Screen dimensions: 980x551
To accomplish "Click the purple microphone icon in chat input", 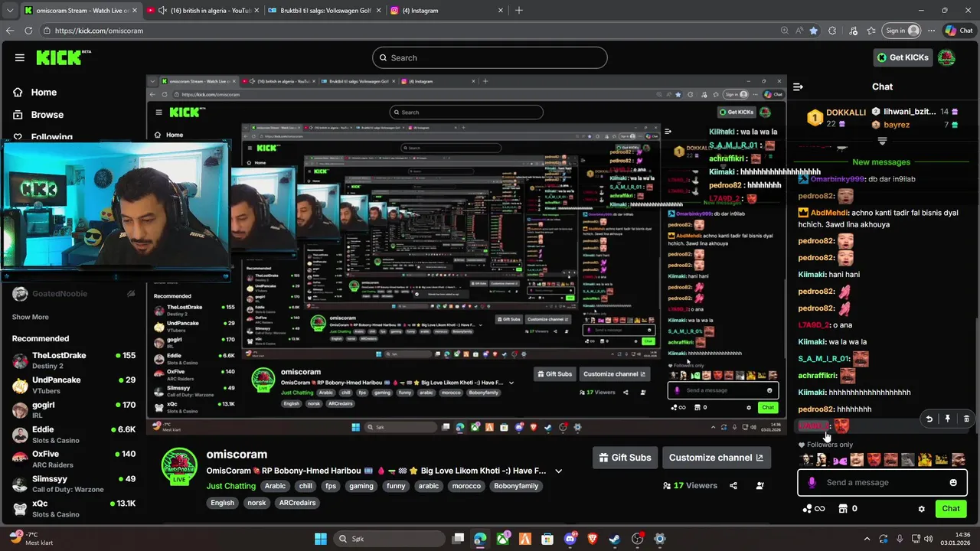I will 812,482.
